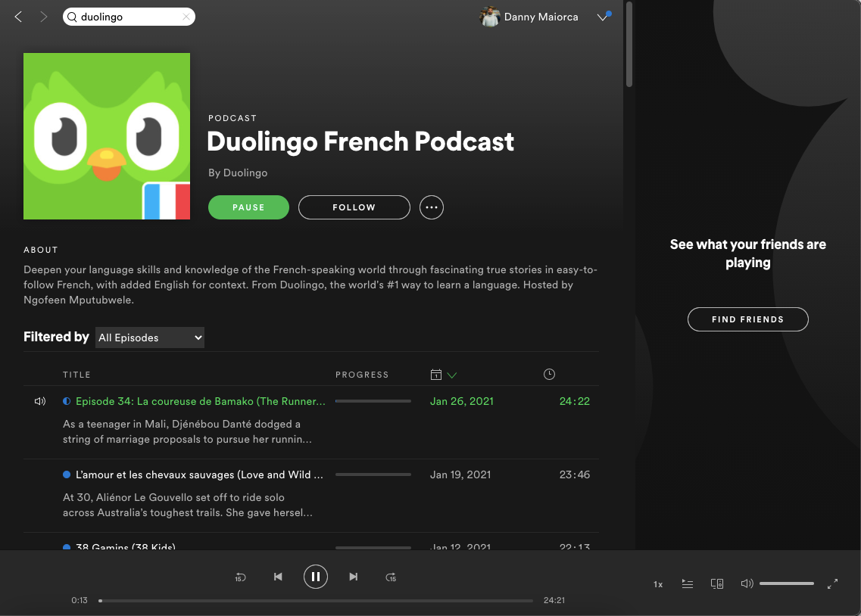Toggle the speaker indicator on Episode 34
This screenshot has width=861, height=616.
click(39, 401)
